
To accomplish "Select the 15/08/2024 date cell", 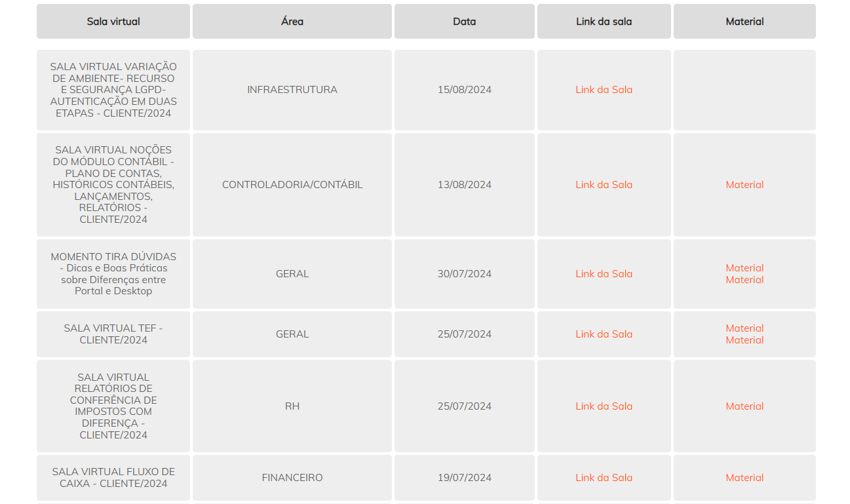I will coord(464,90).
